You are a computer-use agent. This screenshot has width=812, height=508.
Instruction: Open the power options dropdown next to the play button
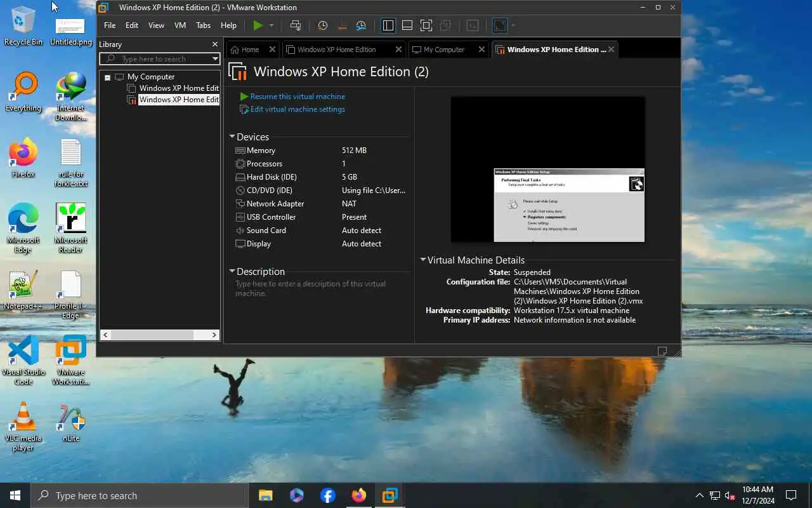click(x=272, y=25)
